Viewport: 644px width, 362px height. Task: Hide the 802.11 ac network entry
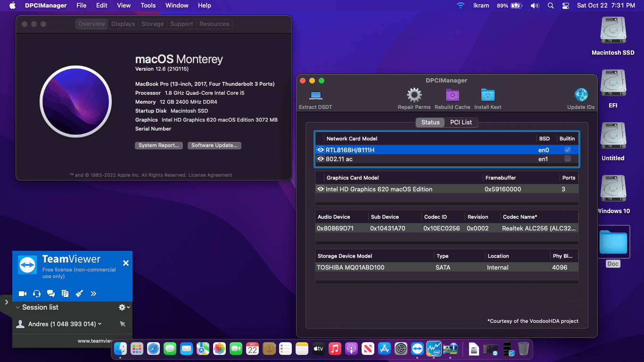[320, 159]
